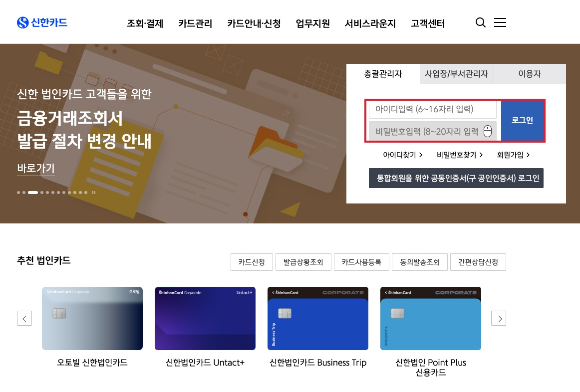This screenshot has height=392, width=580.
Task: Open the search magnifier icon
Action: point(481,22)
